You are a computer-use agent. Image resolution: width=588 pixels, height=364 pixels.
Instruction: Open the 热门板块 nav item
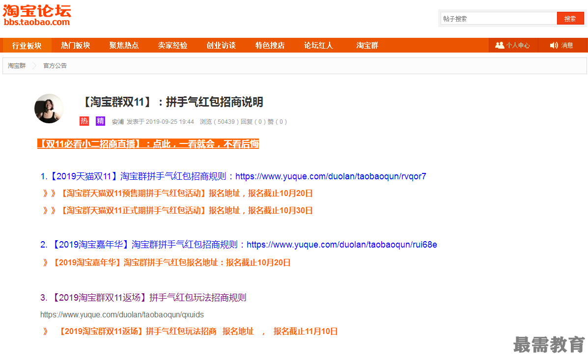click(x=75, y=45)
